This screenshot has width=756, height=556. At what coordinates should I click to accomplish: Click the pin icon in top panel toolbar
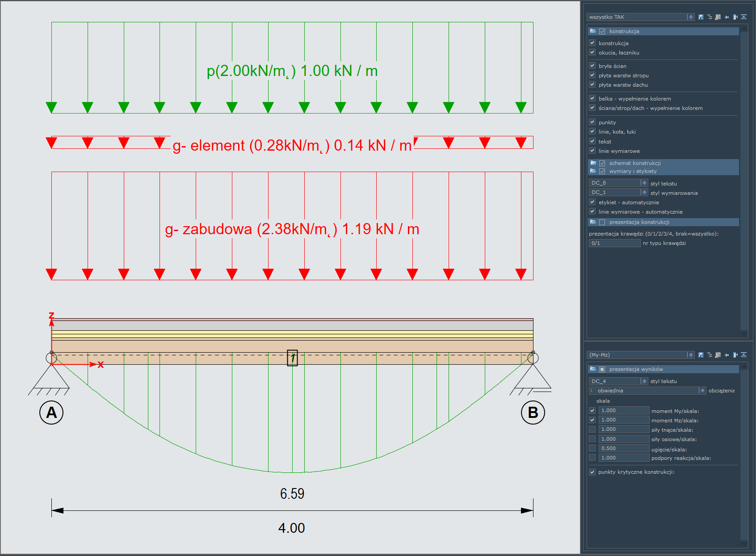727,17
